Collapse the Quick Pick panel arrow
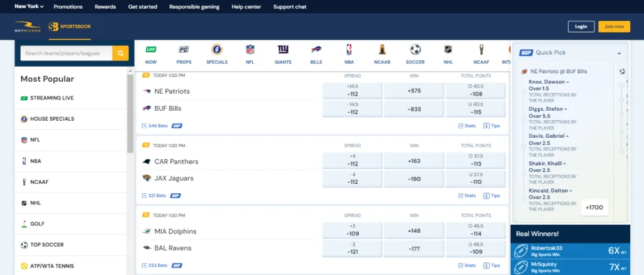The height and width of the screenshot is (275, 644). coord(619,53)
